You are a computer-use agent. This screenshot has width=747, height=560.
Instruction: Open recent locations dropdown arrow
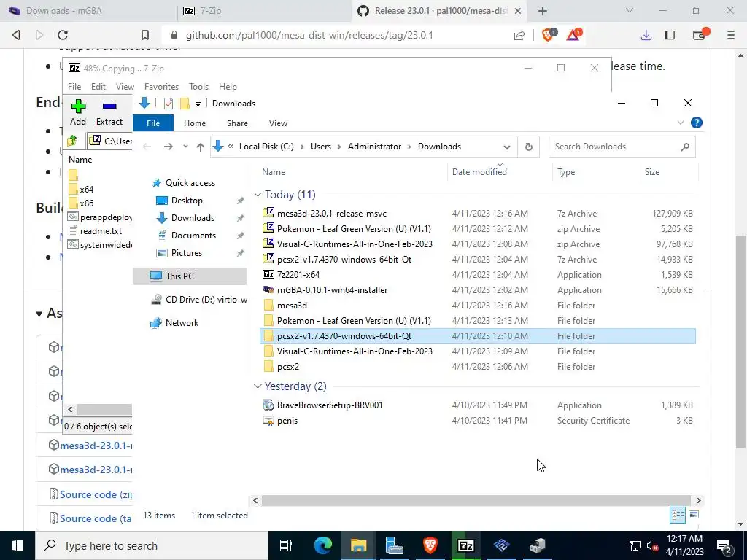pyautogui.click(x=185, y=147)
